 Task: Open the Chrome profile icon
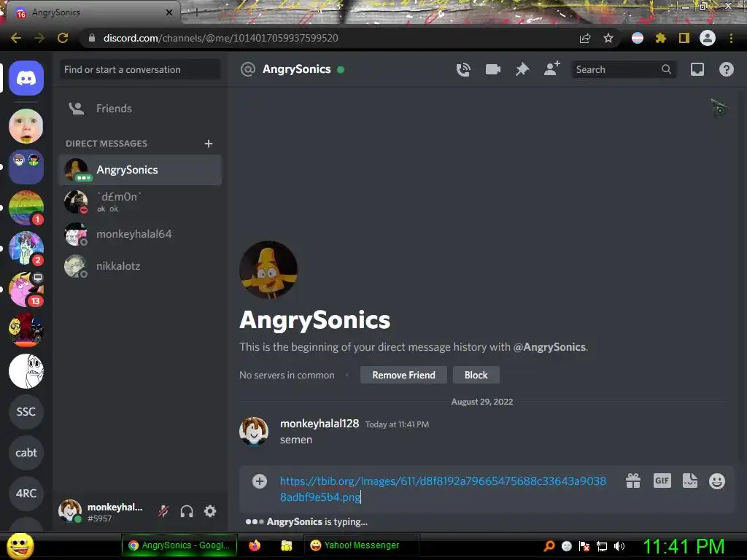(708, 38)
